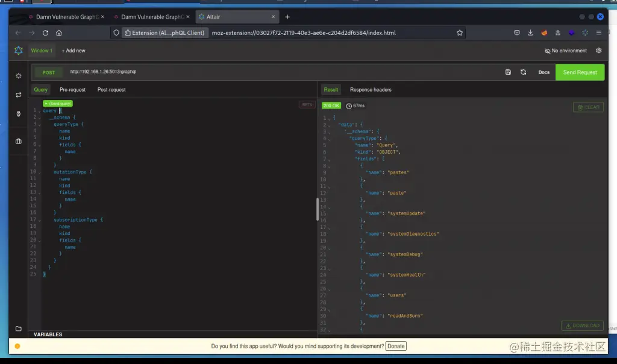Click the BETA badge in query editor
617x364 pixels.
tap(307, 105)
